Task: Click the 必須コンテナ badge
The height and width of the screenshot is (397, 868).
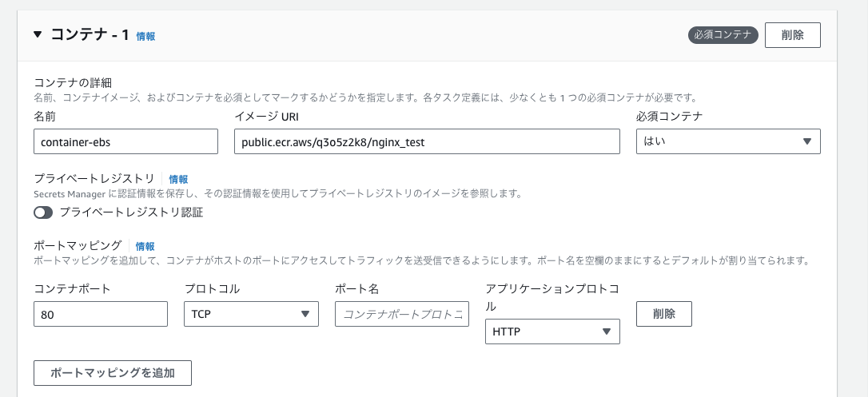Action: (723, 35)
